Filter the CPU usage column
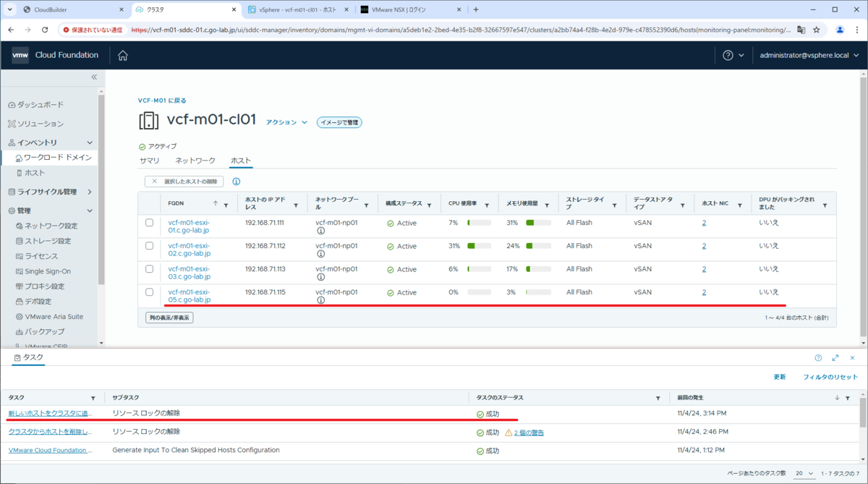Image resolution: width=868 pixels, height=484 pixels. [x=487, y=205]
